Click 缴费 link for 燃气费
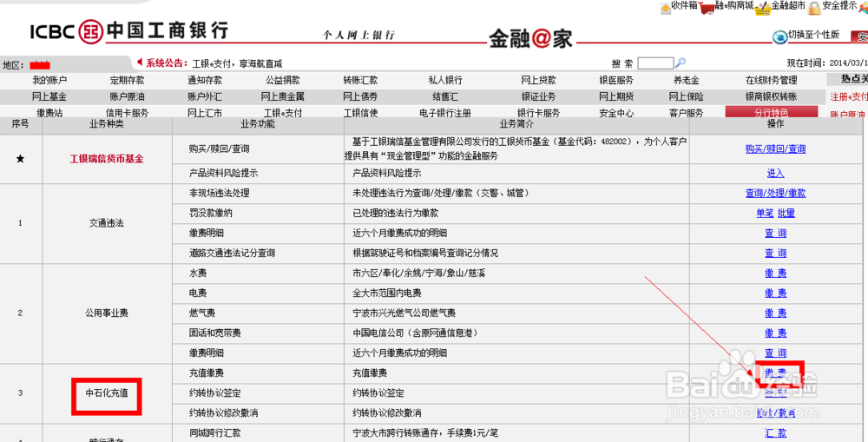This screenshot has height=442, width=868. [x=775, y=313]
